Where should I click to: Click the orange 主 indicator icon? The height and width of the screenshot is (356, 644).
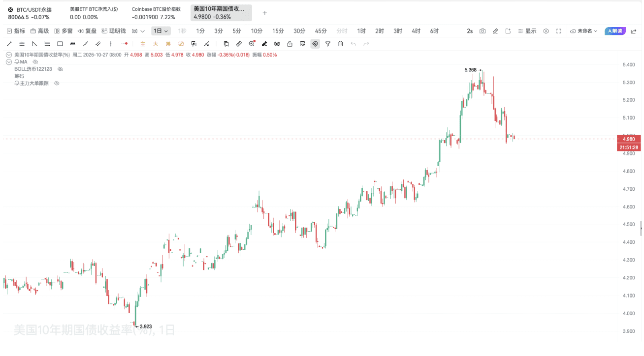[143, 44]
